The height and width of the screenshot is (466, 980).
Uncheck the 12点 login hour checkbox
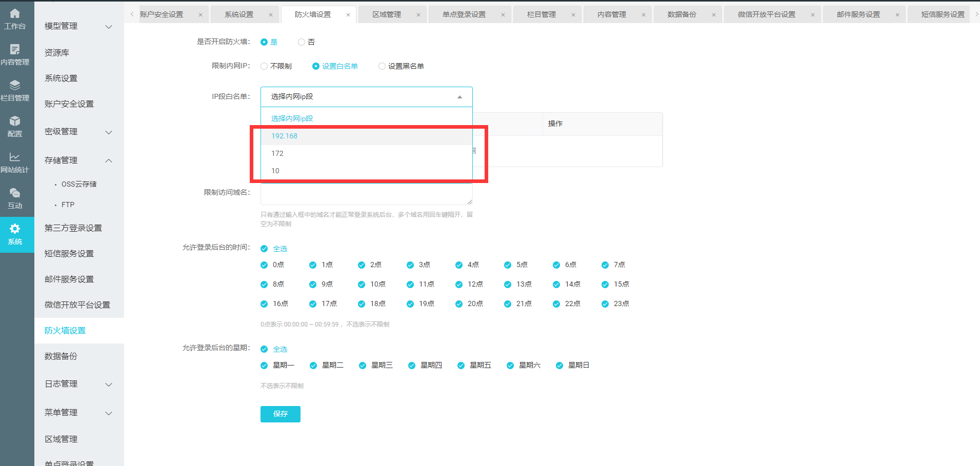[x=459, y=285]
